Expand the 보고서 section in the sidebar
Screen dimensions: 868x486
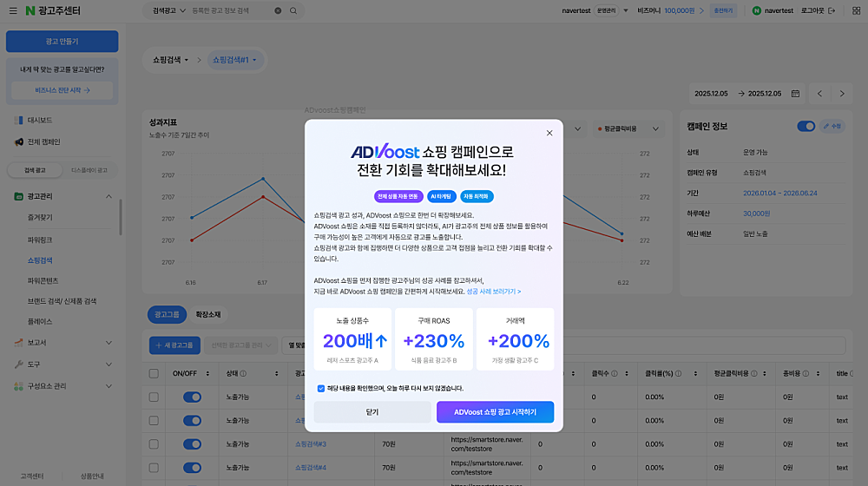pos(108,343)
